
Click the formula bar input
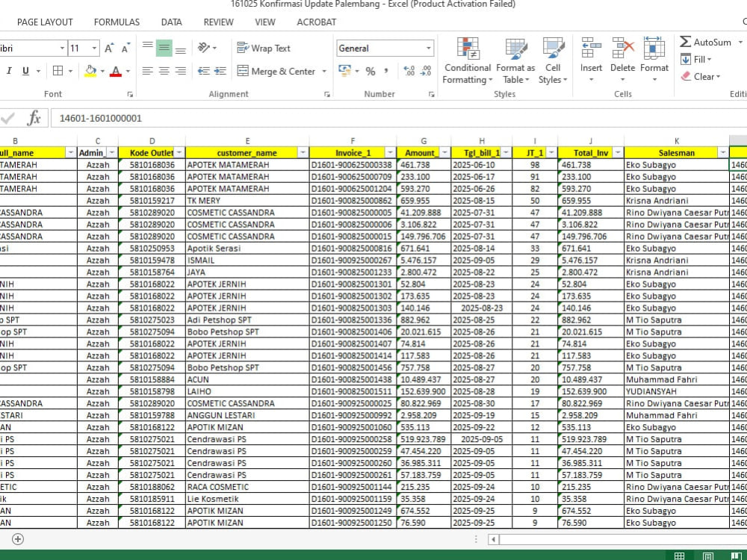click(398, 118)
